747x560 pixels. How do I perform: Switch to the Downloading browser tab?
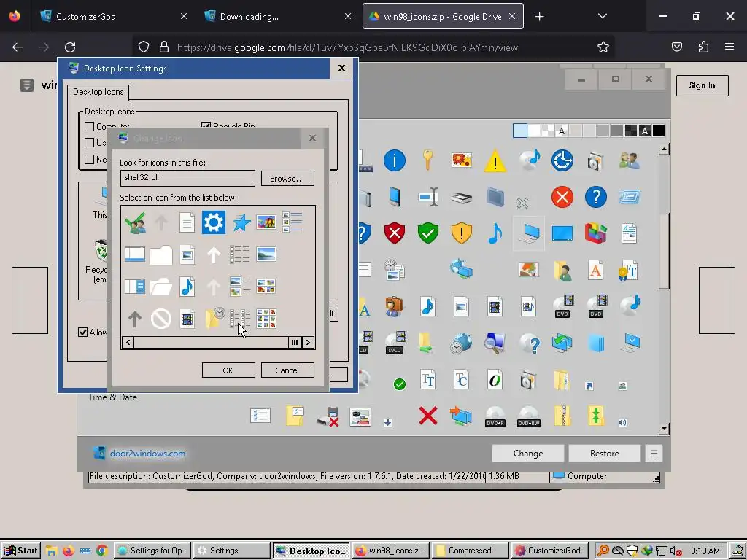pyautogui.click(x=277, y=16)
